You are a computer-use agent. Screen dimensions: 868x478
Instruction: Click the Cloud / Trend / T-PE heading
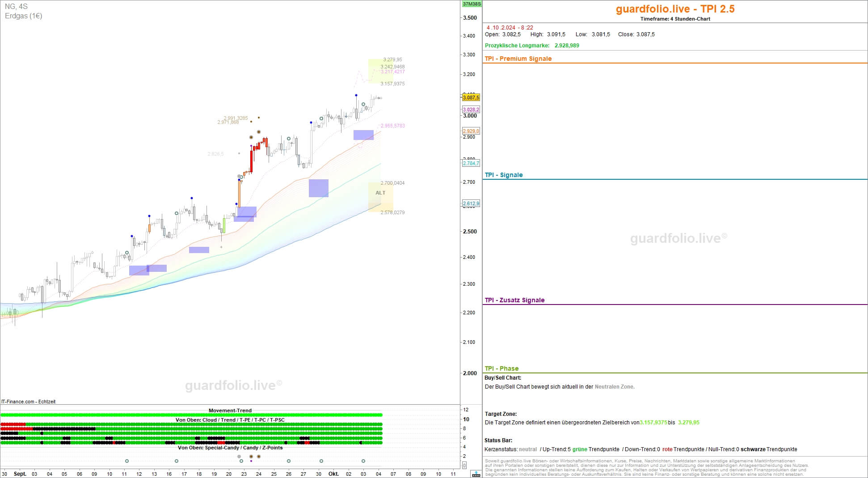230,420
